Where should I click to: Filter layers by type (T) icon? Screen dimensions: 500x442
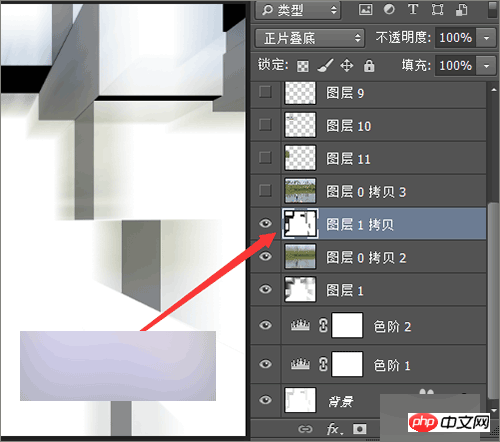click(413, 9)
